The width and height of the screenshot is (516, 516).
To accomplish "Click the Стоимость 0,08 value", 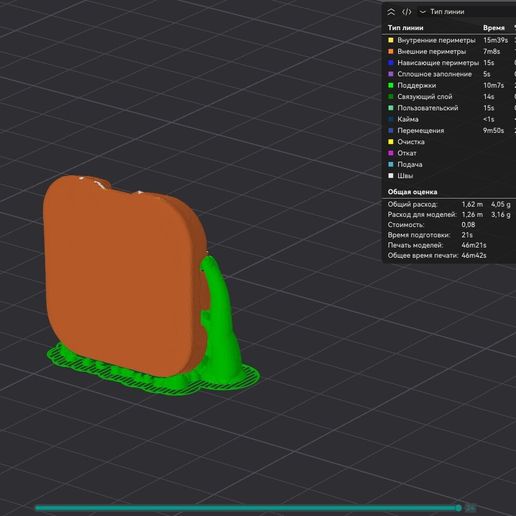I will [468, 225].
